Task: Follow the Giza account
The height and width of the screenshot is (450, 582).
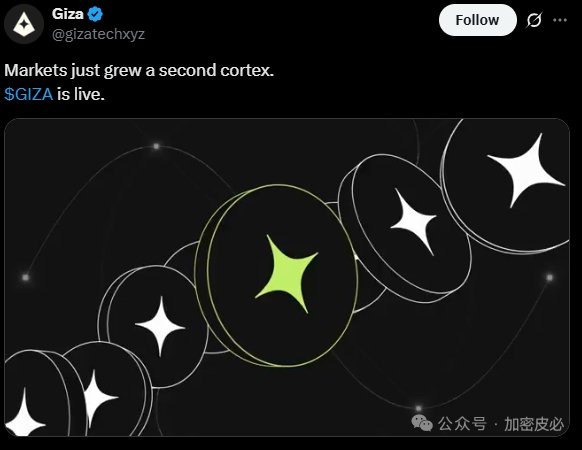Action: point(477,20)
